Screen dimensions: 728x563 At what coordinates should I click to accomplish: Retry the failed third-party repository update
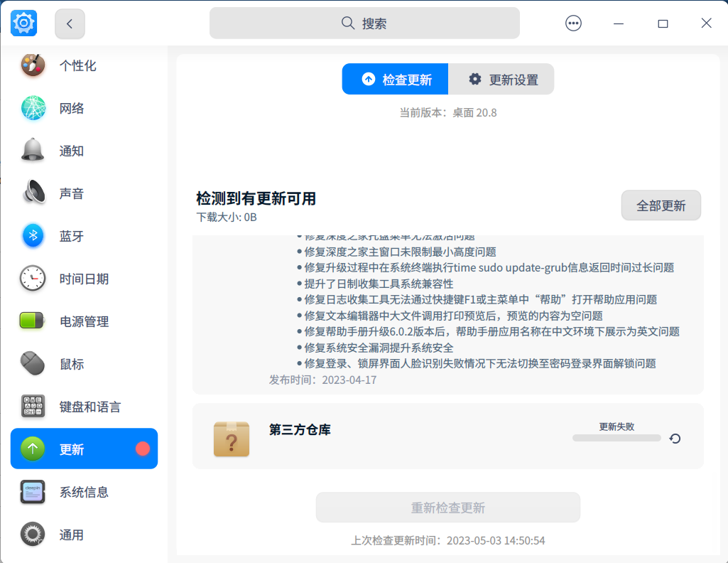(x=675, y=439)
